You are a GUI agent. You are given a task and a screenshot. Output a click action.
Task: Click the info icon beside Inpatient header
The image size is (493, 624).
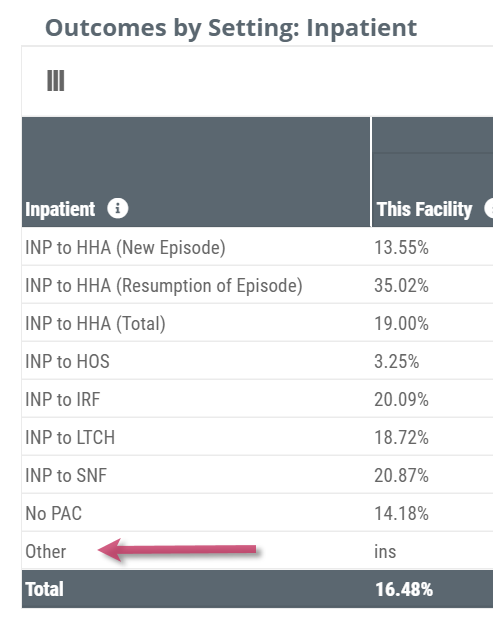(117, 208)
